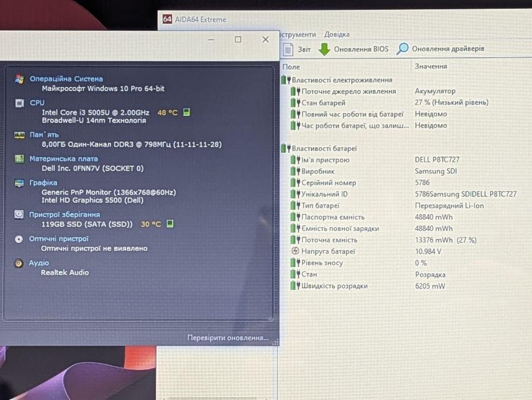Select Властивості електроживлення group row

(x=336, y=80)
